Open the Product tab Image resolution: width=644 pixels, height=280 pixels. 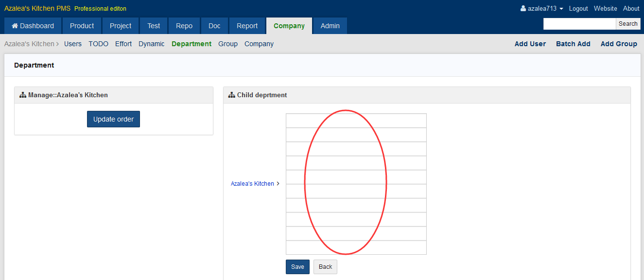tap(82, 26)
